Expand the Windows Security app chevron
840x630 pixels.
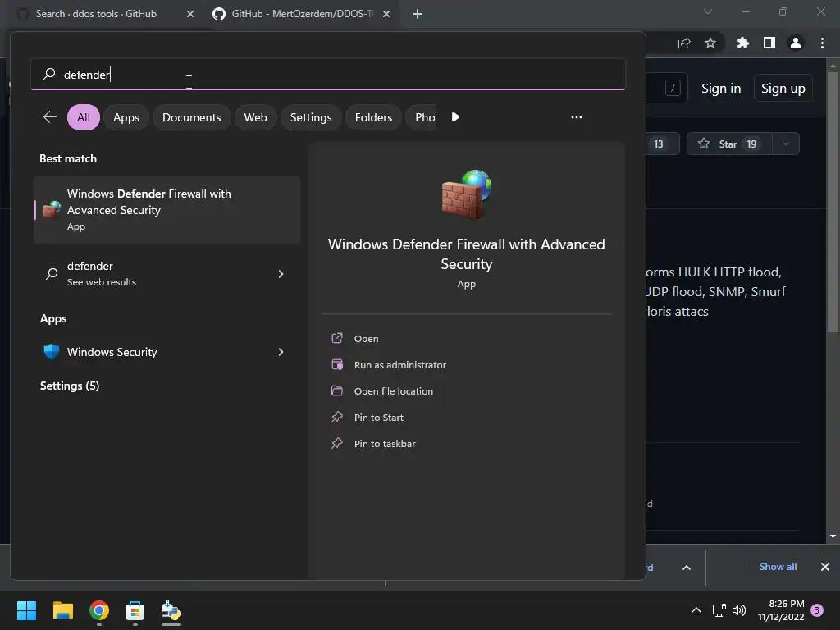pyautogui.click(x=281, y=352)
